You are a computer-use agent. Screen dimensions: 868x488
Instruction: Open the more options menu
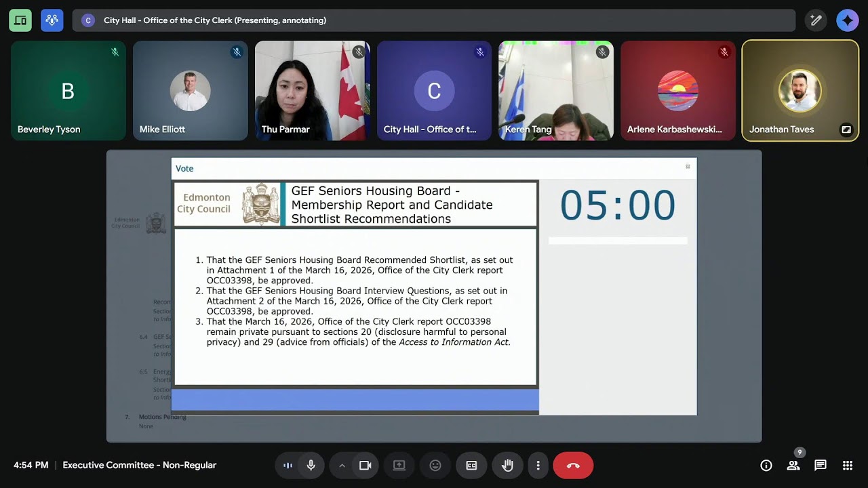click(538, 466)
